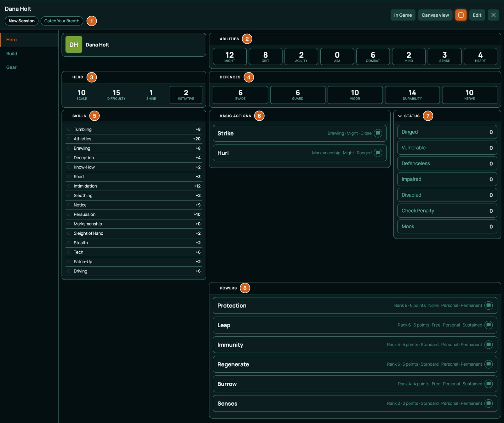
Task: Click the Senses power chat icon
Action: tap(489, 403)
